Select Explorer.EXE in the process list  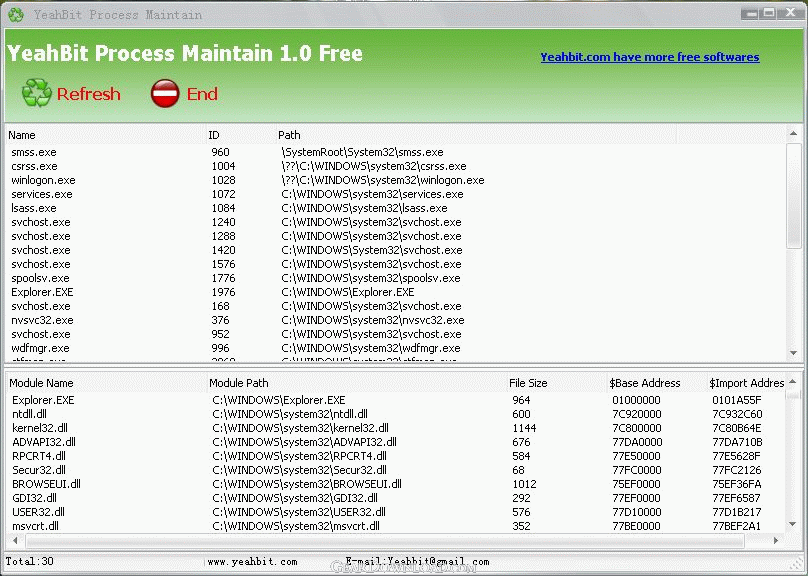[x=42, y=292]
